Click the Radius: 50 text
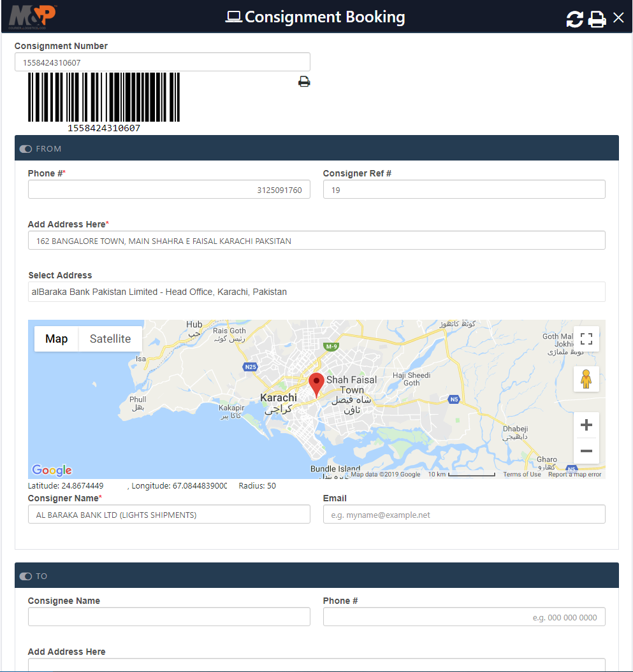The width and height of the screenshot is (633, 672). click(x=258, y=485)
